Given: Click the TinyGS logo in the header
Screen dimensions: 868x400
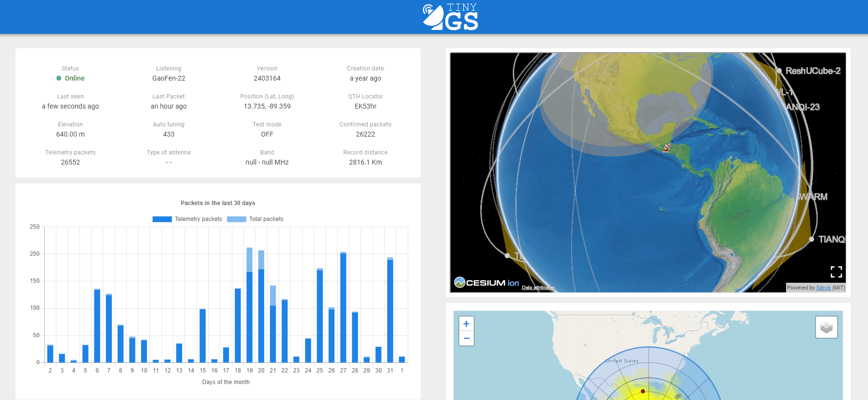Looking at the screenshot, I should coord(450,17).
